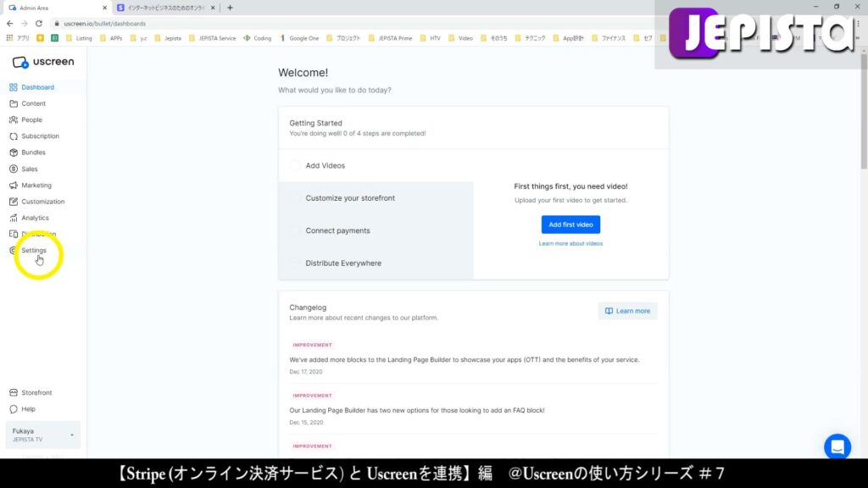Image resolution: width=868 pixels, height=488 pixels.
Task: Reload the page with the refresh icon
Action: pyautogui.click(x=39, y=24)
